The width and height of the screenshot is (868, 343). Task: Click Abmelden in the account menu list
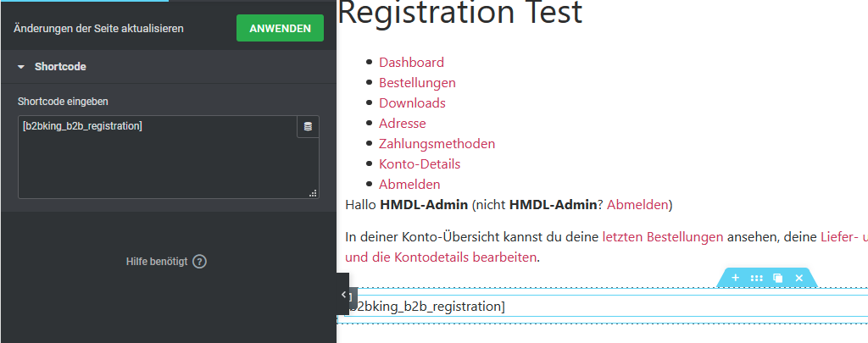[x=409, y=185]
